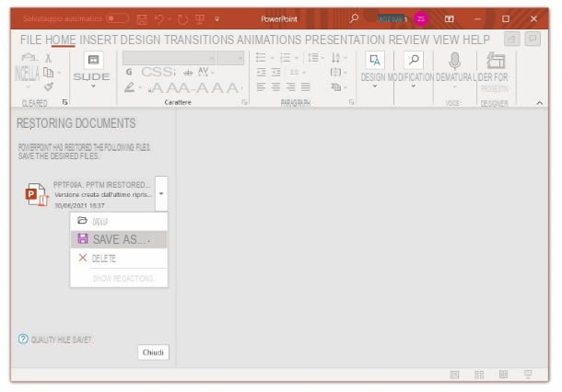The image size is (562, 392).
Task: Open the DESIGN drawing dropdown button
Action: coord(375,70)
